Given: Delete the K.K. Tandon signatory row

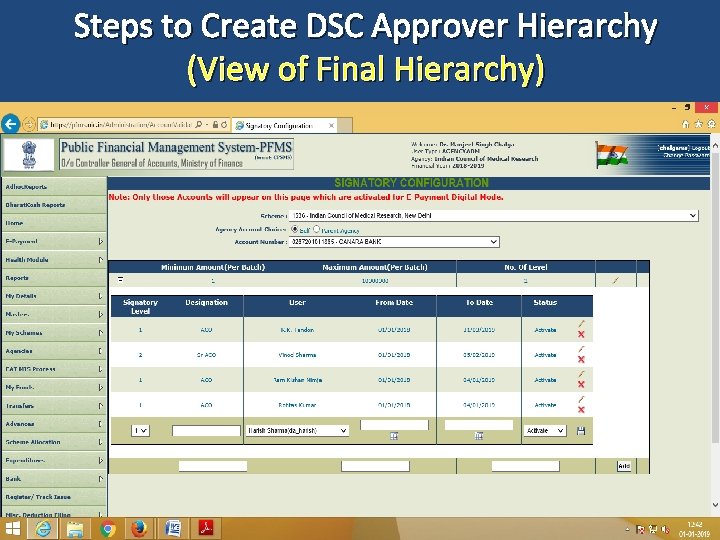Looking at the screenshot, I should [581, 335].
